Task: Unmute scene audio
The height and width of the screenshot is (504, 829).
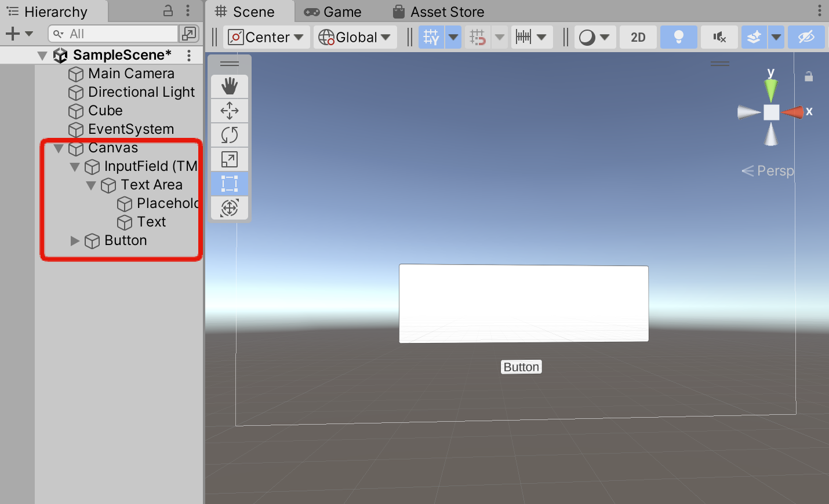Action: coord(719,36)
